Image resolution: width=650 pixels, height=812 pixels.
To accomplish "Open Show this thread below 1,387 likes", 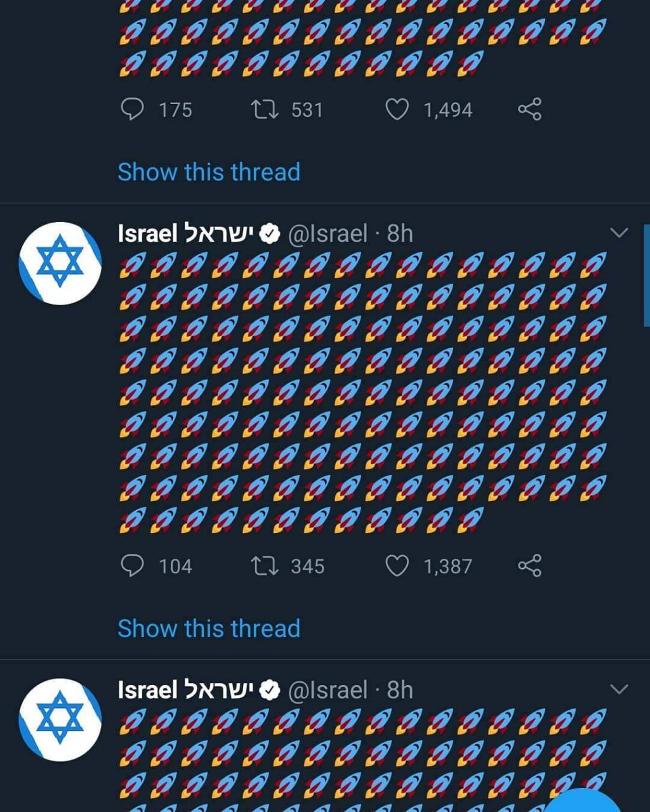I will click(209, 628).
